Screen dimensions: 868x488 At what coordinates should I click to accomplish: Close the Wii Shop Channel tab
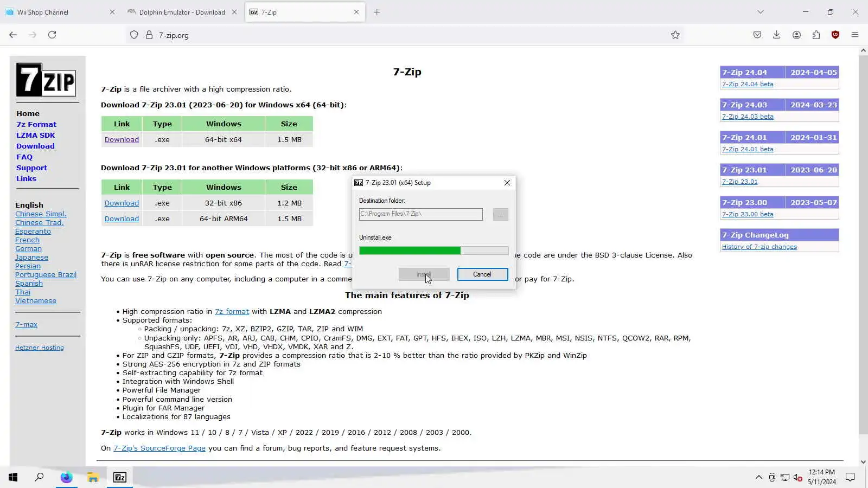(x=112, y=12)
